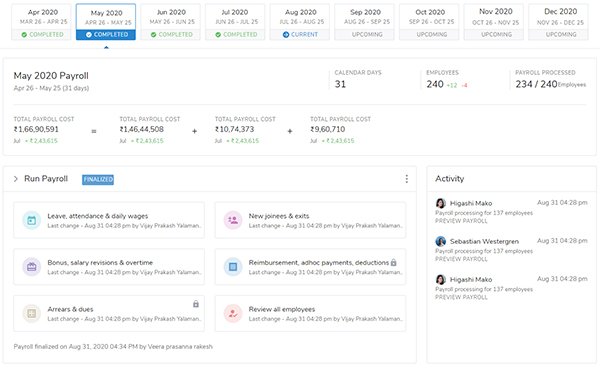The width and height of the screenshot is (600, 370).
Task: Click the FINALIZED status badge
Action: point(98,179)
